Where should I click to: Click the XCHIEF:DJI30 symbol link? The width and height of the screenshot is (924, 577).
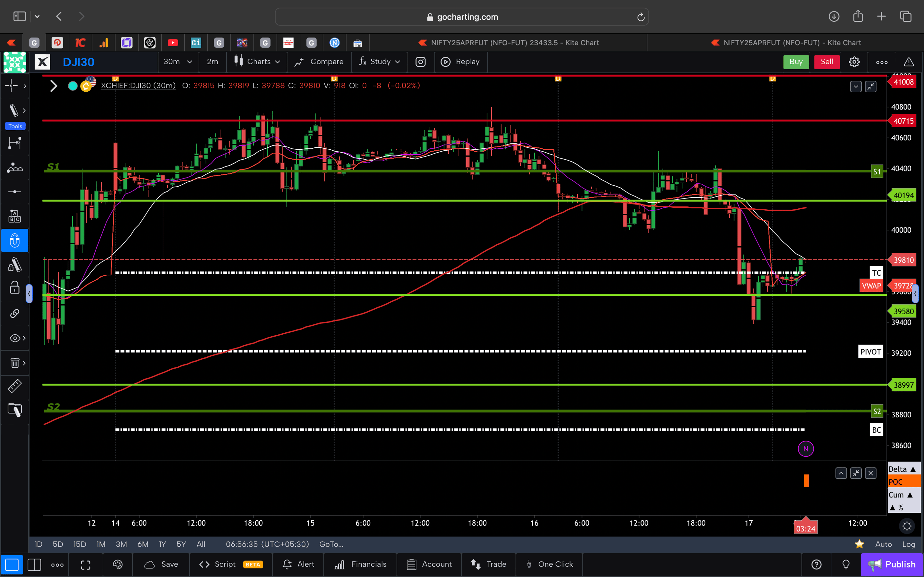tap(138, 85)
